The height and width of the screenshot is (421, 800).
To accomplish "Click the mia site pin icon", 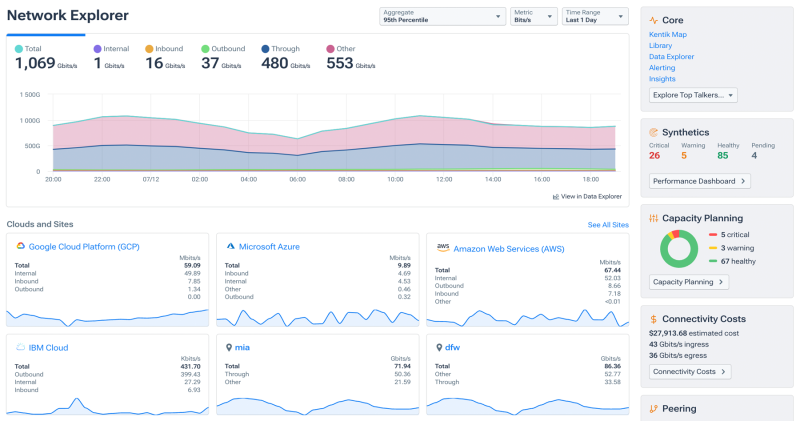I will 229,347.
